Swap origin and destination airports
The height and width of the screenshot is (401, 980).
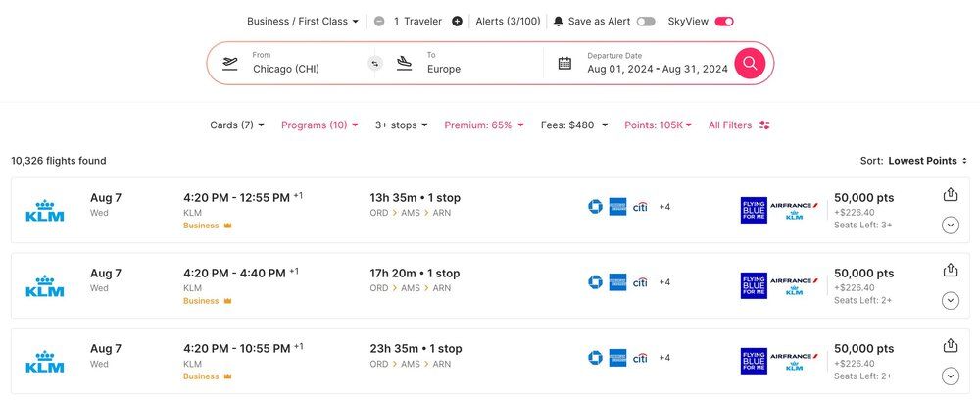point(373,63)
